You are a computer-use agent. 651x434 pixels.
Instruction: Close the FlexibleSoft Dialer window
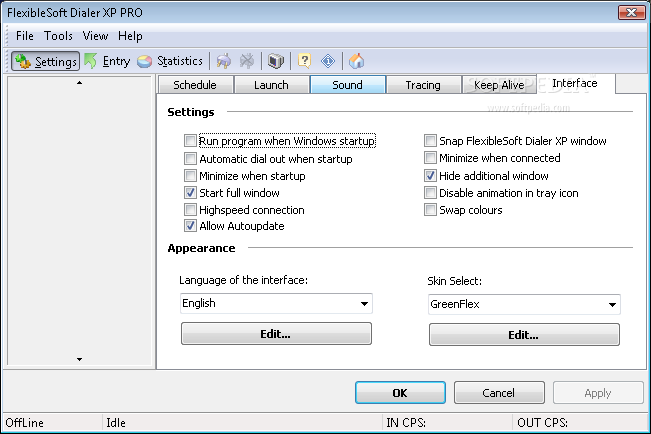tap(631, 12)
